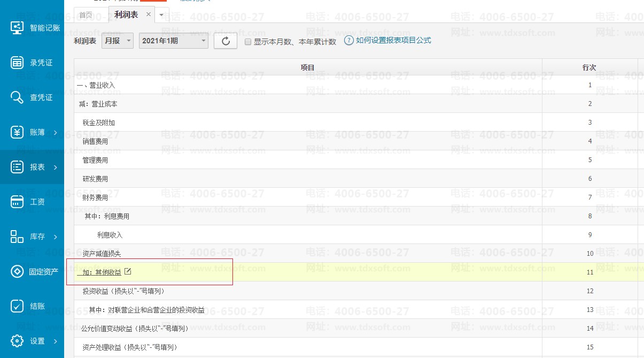Click the refresh report button

(225, 41)
